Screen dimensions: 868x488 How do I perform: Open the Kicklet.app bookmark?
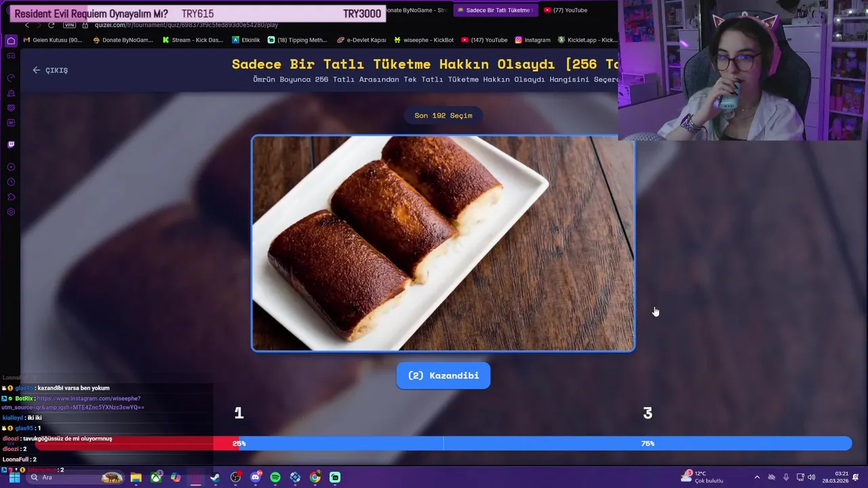click(587, 40)
